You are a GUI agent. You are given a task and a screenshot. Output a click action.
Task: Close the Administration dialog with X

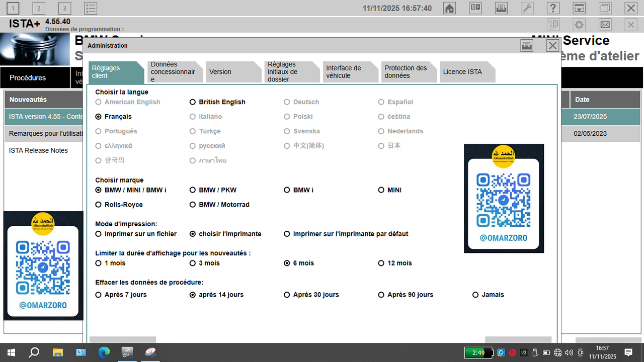[x=553, y=46]
